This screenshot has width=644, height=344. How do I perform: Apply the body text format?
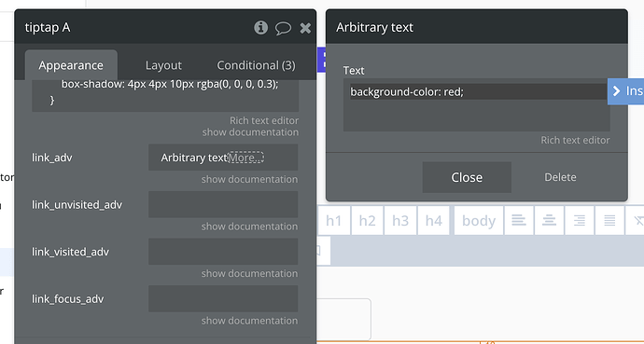(x=479, y=221)
